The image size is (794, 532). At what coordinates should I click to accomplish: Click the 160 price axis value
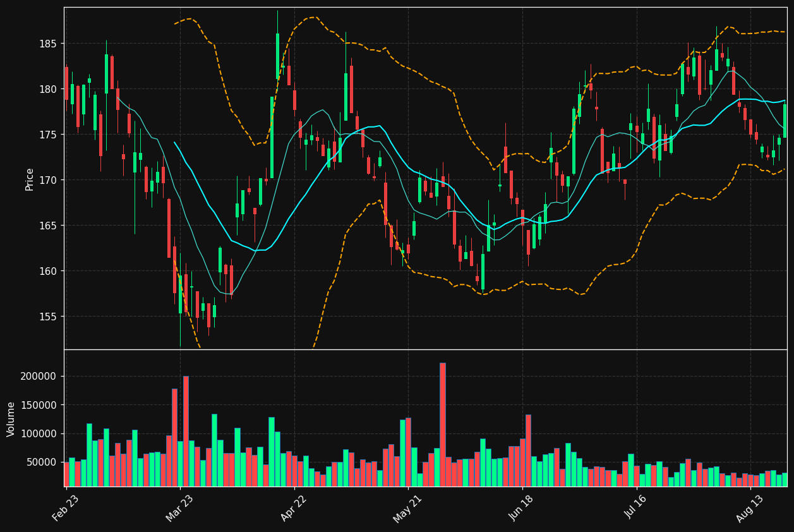49,271
